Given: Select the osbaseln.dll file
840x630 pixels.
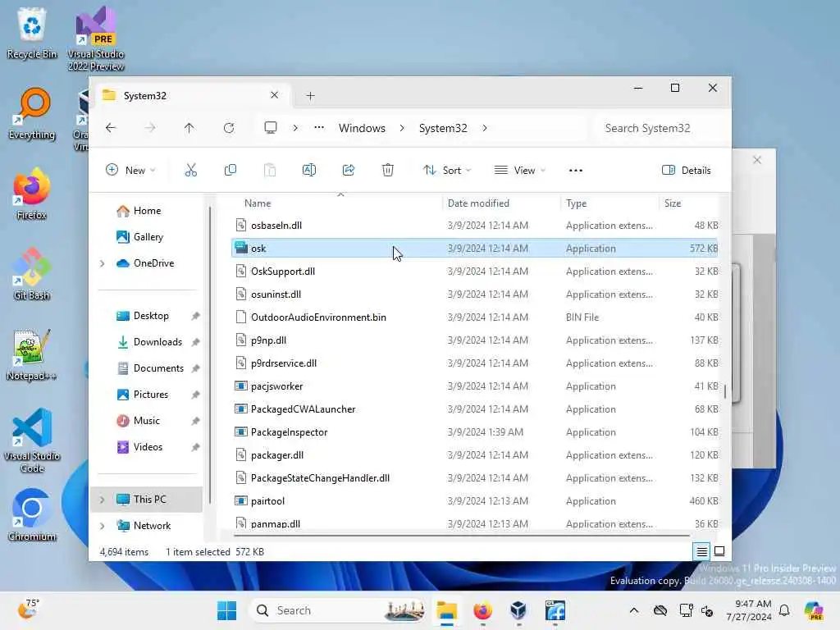Looking at the screenshot, I should (475, 226).
